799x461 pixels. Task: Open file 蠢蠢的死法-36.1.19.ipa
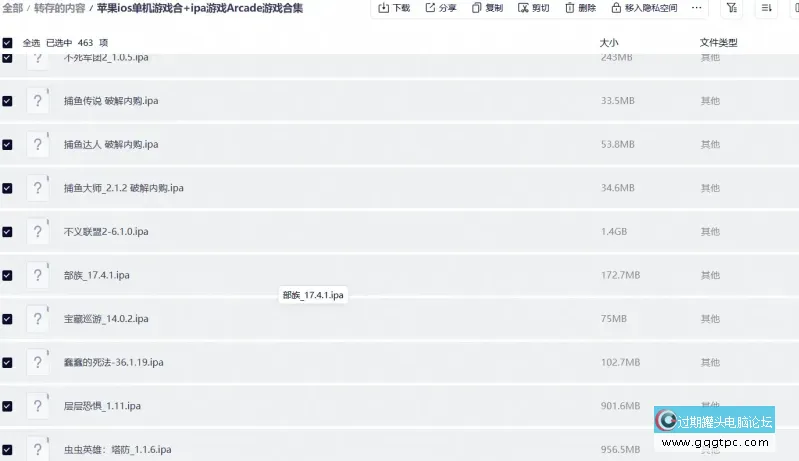pyautogui.click(x=114, y=363)
